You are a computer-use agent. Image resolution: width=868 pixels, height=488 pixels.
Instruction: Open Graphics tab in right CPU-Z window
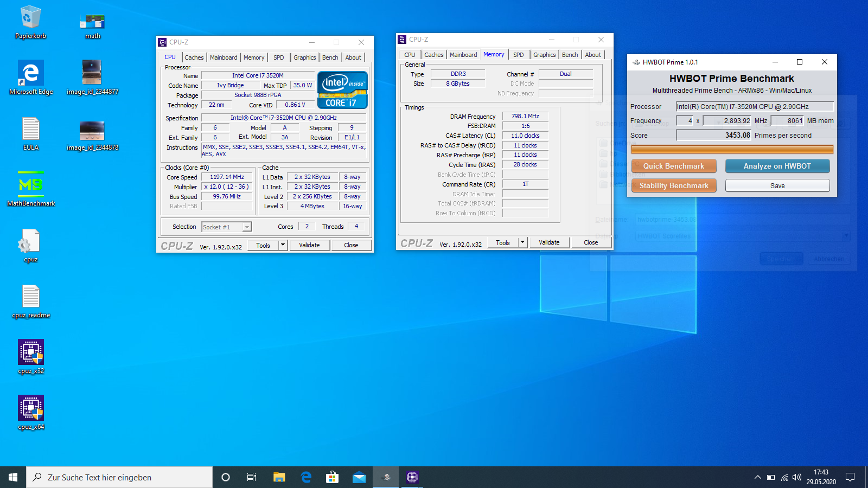click(x=544, y=55)
